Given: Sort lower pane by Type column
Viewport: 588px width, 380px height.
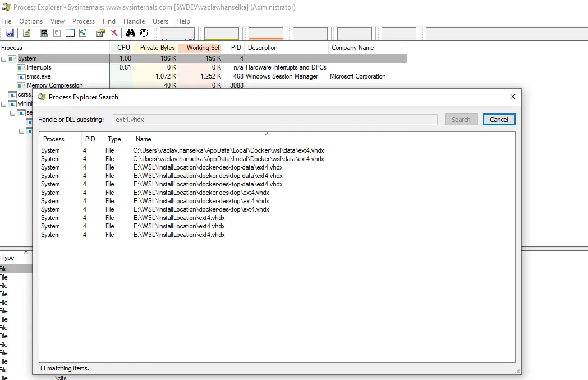Looking at the screenshot, I should pyautogui.click(x=16, y=258).
